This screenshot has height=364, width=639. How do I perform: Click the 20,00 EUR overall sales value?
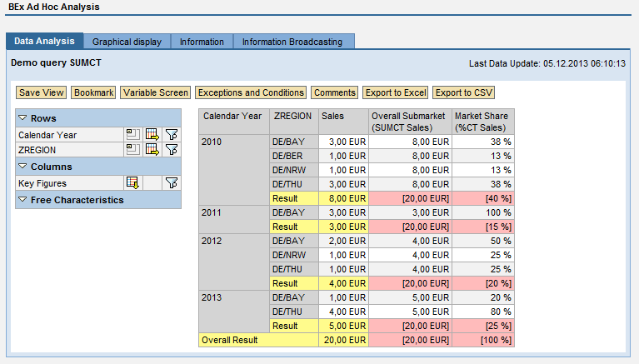(343, 340)
